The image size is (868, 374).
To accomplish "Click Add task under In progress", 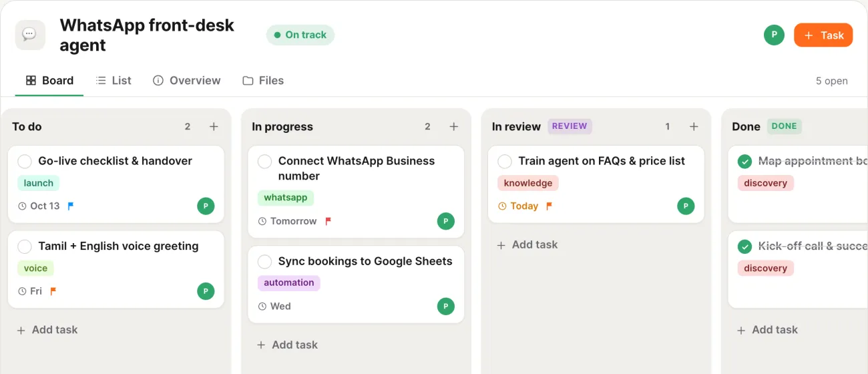I will point(287,345).
